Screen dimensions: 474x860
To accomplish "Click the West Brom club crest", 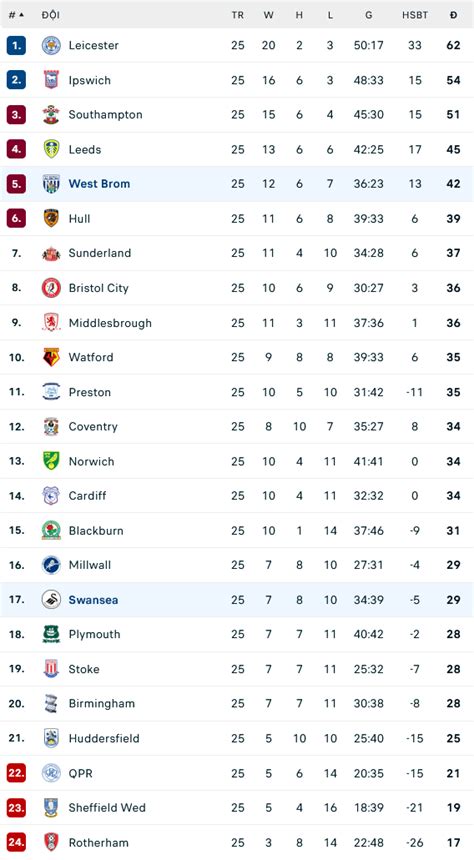I will (51, 184).
